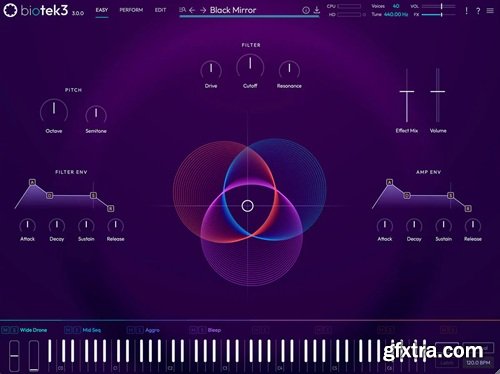This screenshot has width=500, height=374.
Task: Click the biotek3 flower logo
Action: click(10, 10)
